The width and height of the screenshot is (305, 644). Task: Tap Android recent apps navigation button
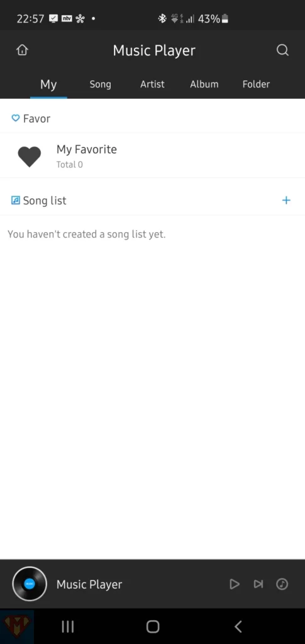[68, 626]
